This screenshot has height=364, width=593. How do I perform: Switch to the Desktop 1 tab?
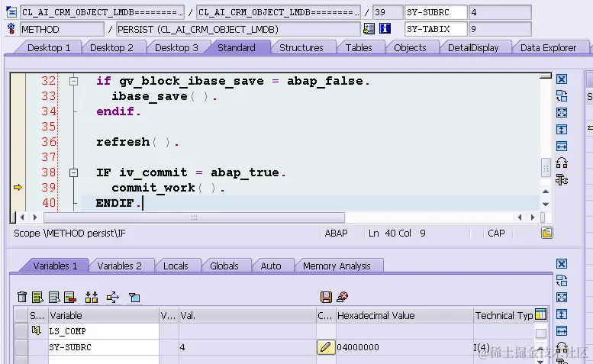pos(49,48)
